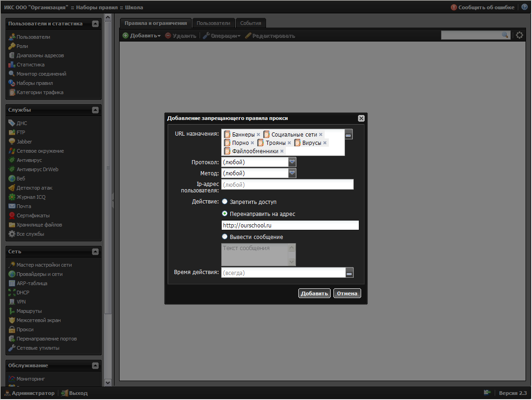Click the sidebar scroll down arrow
The height and width of the screenshot is (400, 532).
coord(108,382)
